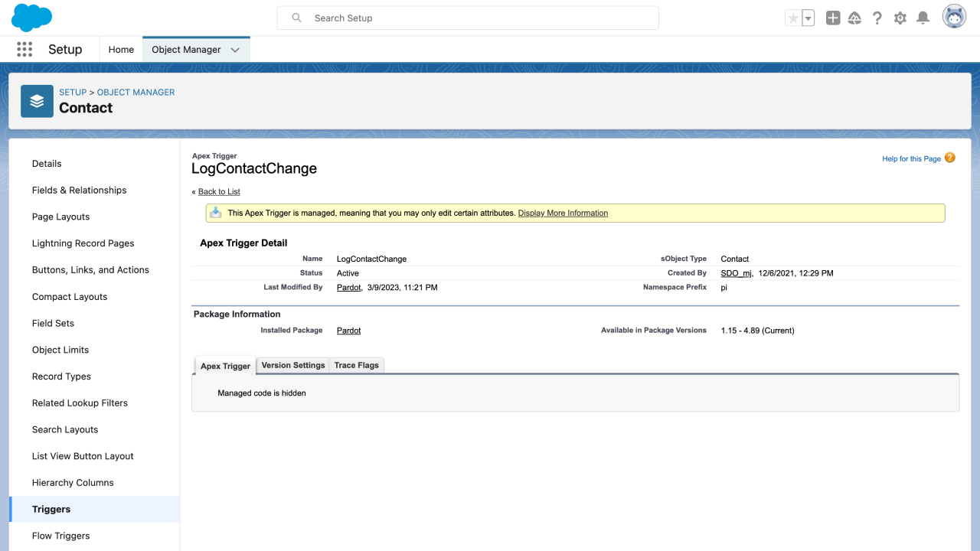Image resolution: width=980 pixels, height=551 pixels.
Task: Open Flow Triggers in sidebar
Action: tap(94, 536)
